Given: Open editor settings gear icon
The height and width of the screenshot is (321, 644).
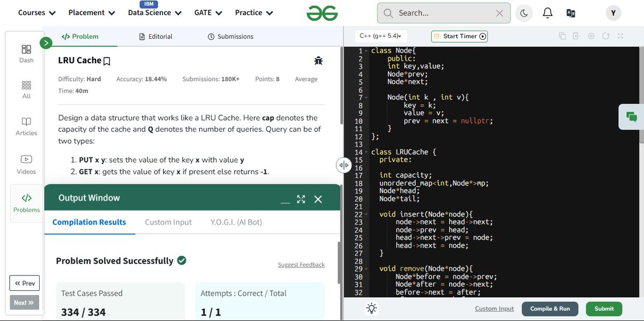Looking at the screenshot, I should pyautogui.click(x=591, y=36).
